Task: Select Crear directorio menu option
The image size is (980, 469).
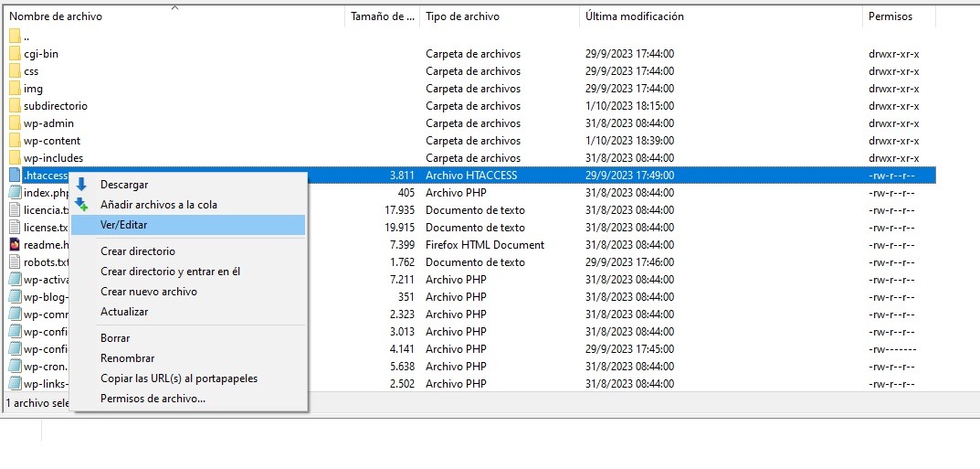Action: tap(137, 251)
